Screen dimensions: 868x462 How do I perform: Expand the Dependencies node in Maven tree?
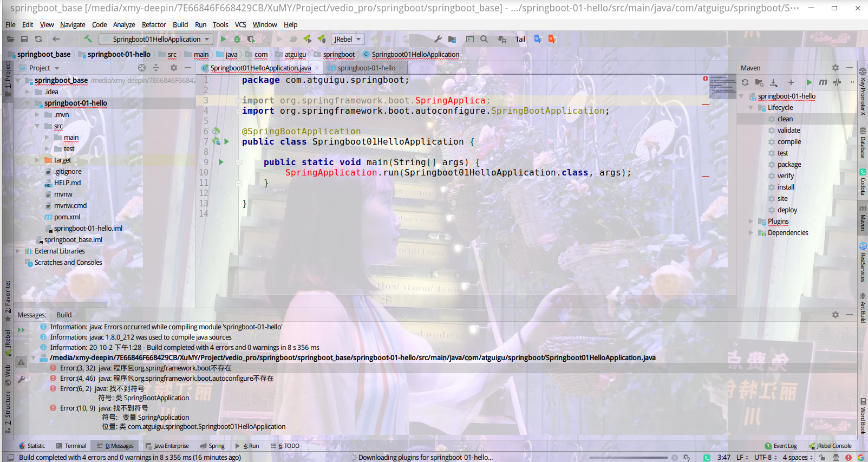751,233
